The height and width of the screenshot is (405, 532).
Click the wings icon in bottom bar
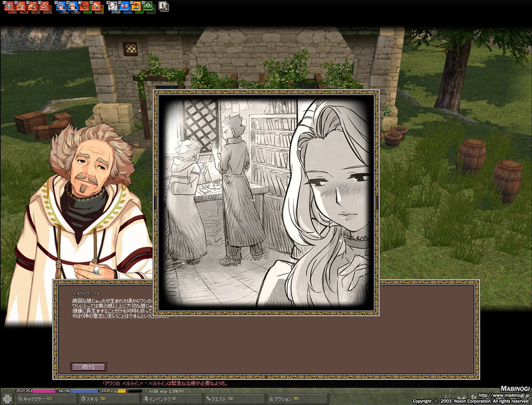tap(461, 397)
